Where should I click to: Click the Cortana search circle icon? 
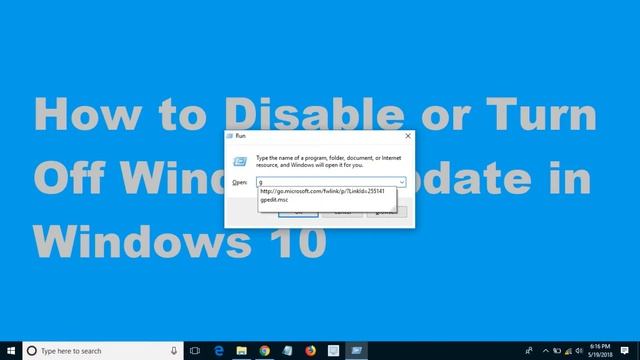pyautogui.click(x=31, y=351)
